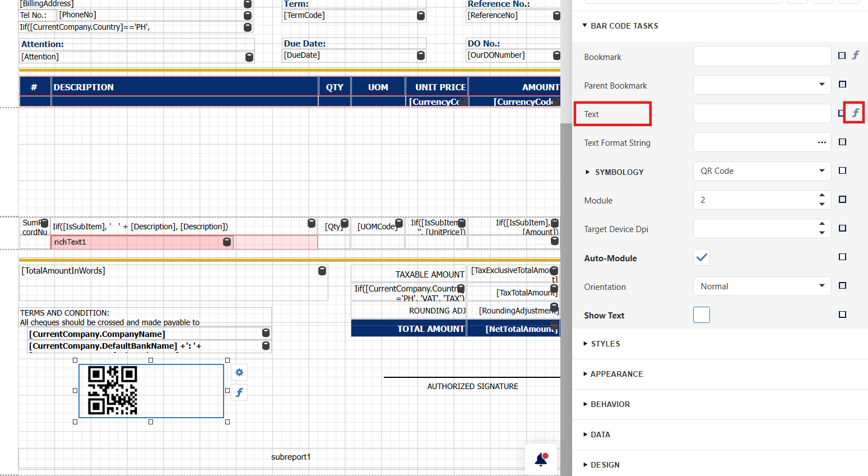
Task: Click the expression icon beside the QR barcode
Action: 239,392
